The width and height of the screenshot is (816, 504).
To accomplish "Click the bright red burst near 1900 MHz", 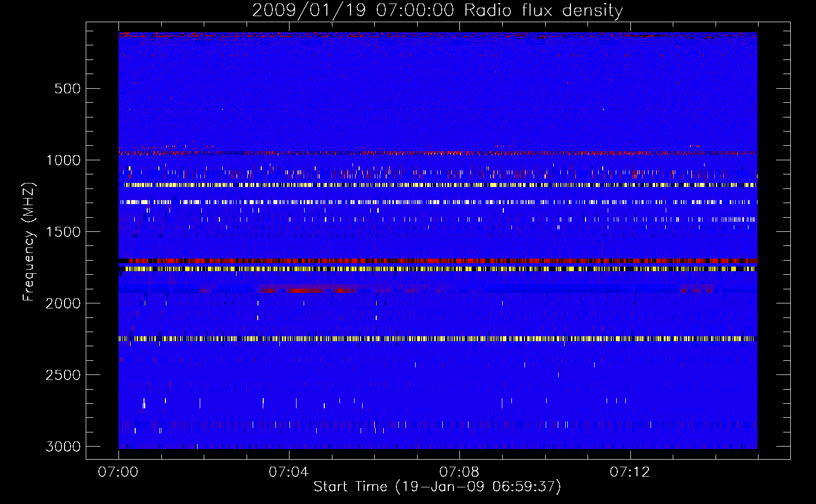I will pyautogui.click(x=308, y=290).
